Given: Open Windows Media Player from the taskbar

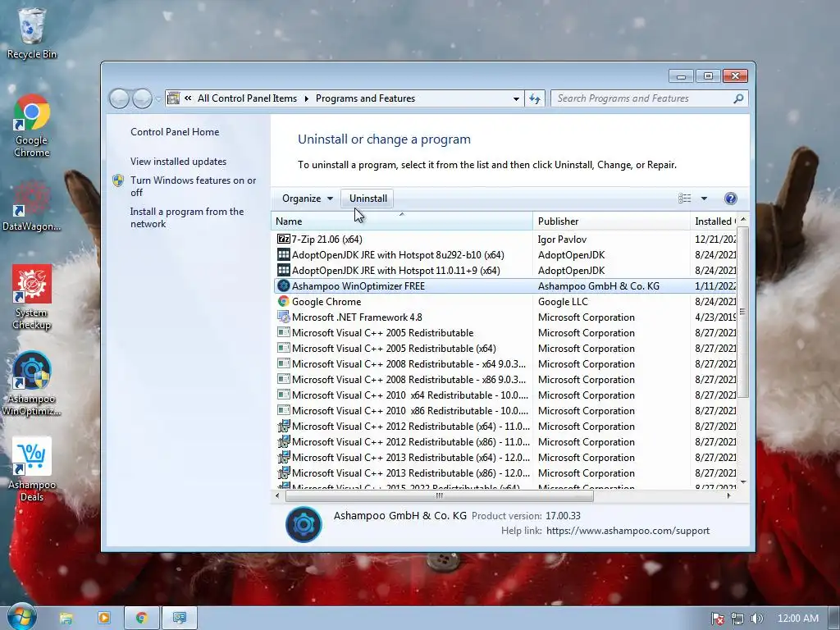Looking at the screenshot, I should coord(104,619).
